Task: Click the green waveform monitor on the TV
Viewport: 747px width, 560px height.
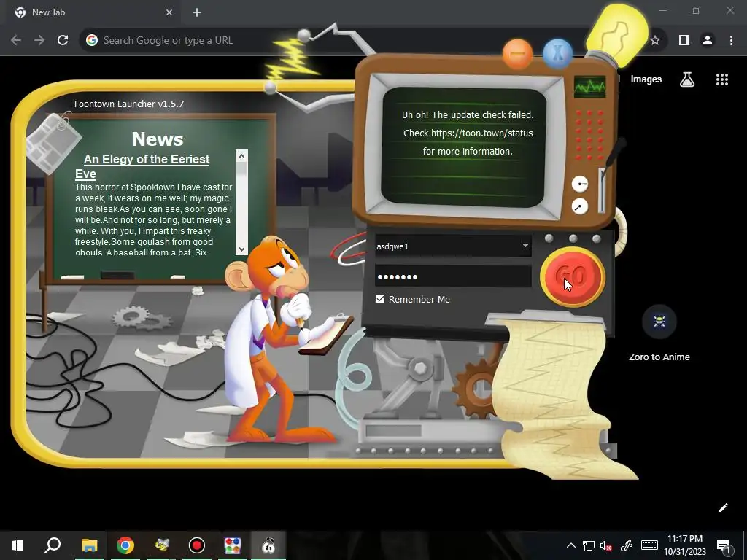Action: click(589, 87)
